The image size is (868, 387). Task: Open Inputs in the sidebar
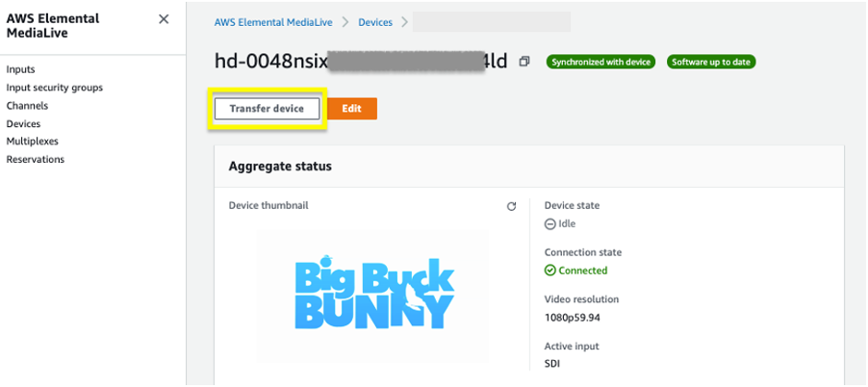pos(20,69)
